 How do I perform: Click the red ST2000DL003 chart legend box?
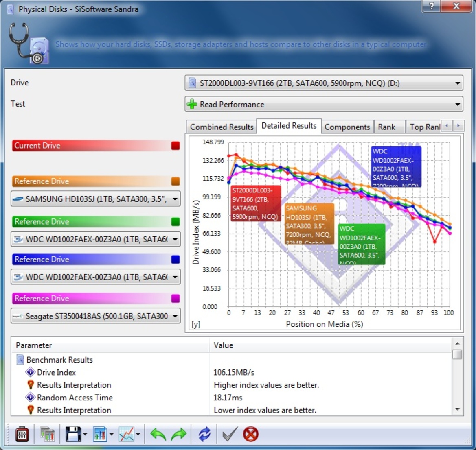256,203
